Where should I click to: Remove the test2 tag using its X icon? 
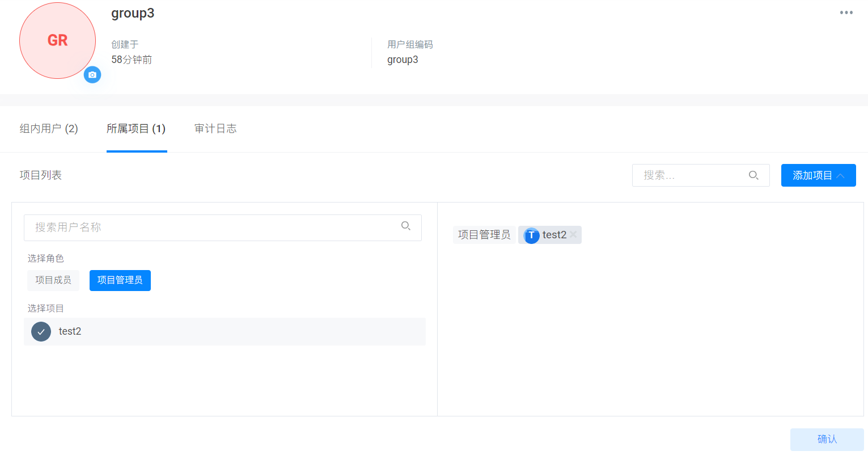click(x=573, y=234)
